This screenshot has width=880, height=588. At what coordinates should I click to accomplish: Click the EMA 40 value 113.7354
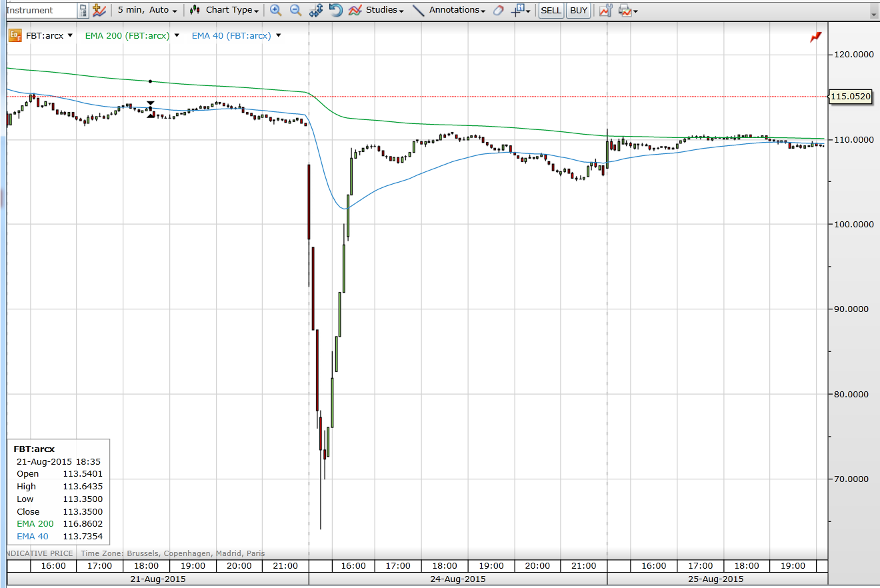tap(83, 537)
